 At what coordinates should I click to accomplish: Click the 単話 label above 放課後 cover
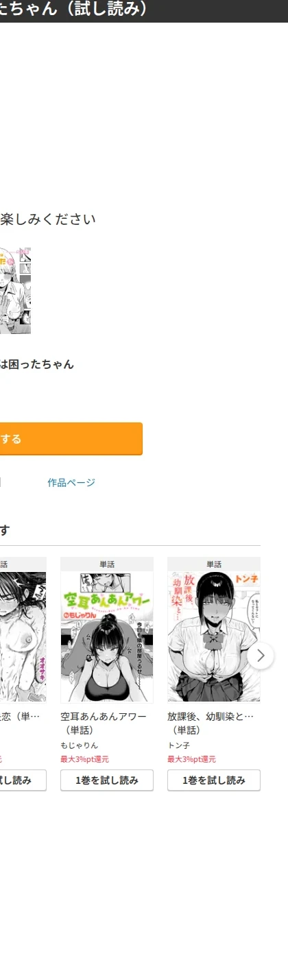click(x=214, y=564)
